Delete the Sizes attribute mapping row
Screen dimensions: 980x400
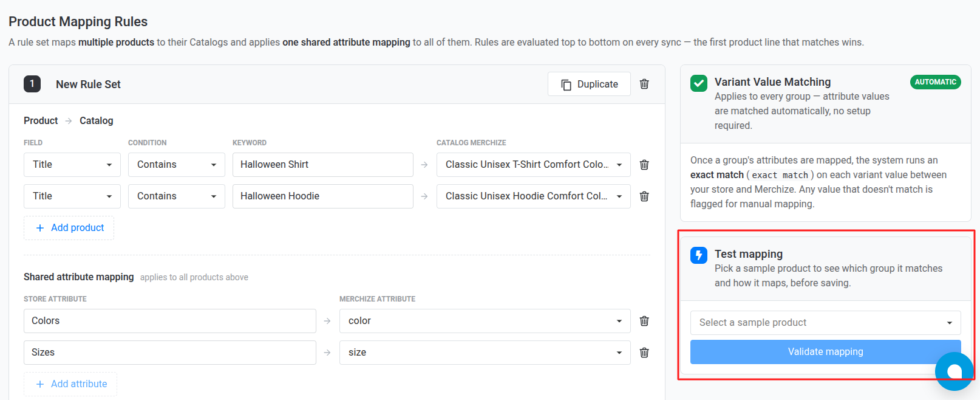pos(644,353)
